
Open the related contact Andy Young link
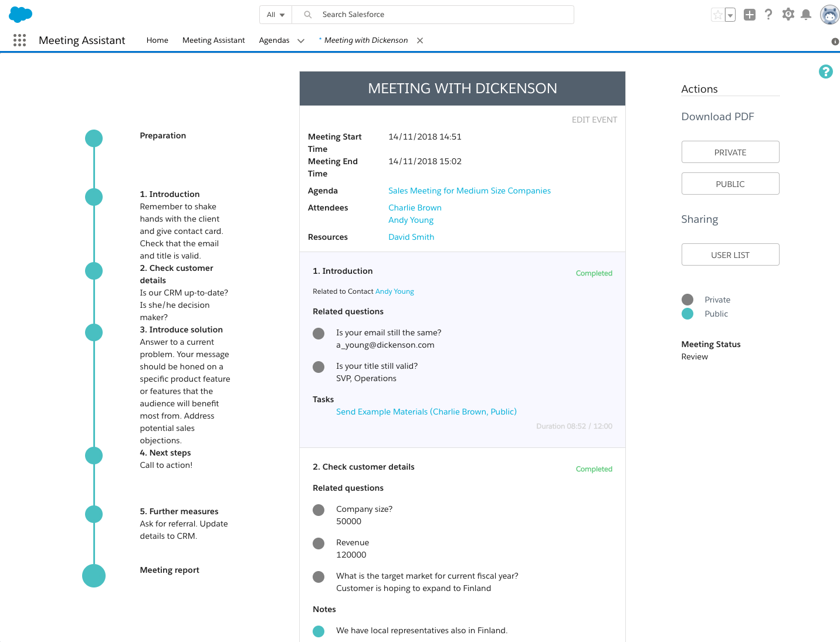[394, 291]
